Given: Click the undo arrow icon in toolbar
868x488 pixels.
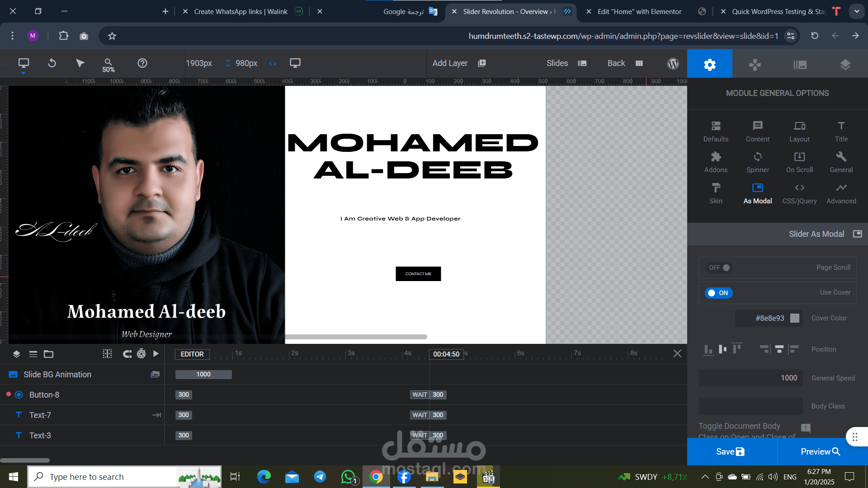Looking at the screenshot, I should pos(52,63).
